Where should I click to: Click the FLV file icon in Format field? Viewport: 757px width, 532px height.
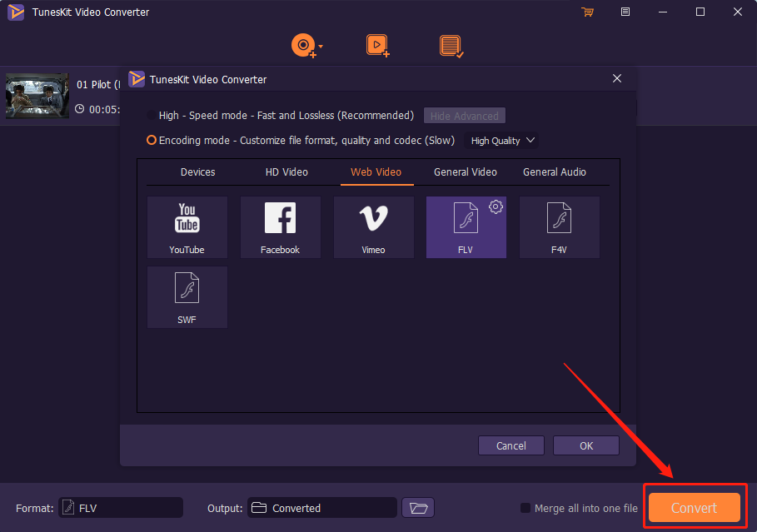click(68, 507)
